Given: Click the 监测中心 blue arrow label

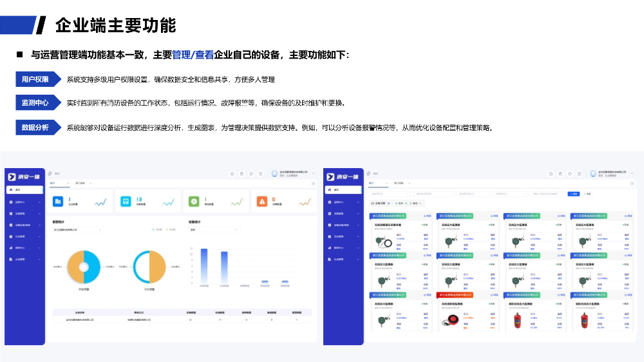Looking at the screenshot, I should tap(38, 102).
